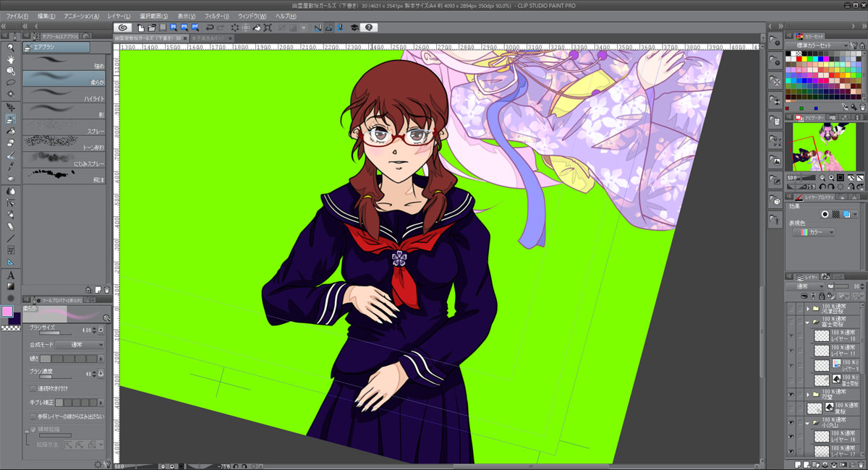Enable 参照レイヤーの線からはみ出さない checkbox

pyautogui.click(x=33, y=416)
